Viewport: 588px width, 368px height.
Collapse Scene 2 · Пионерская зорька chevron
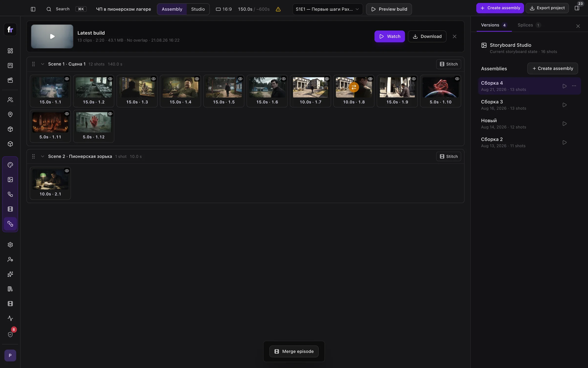click(43, 157)
